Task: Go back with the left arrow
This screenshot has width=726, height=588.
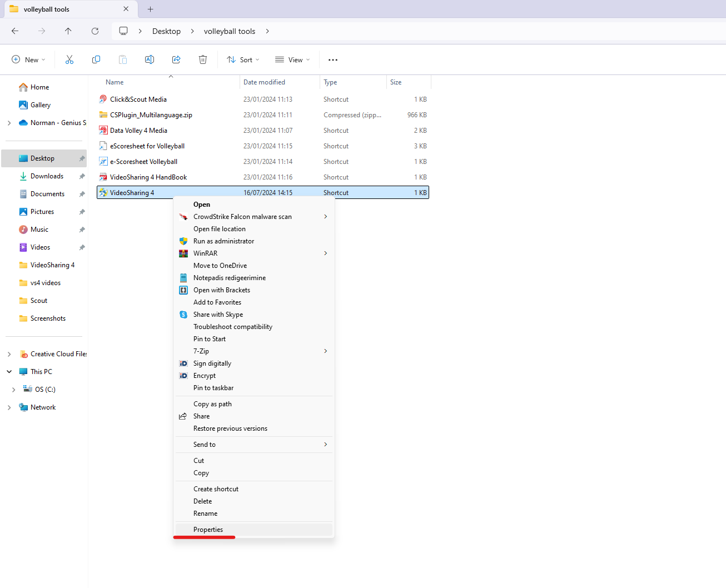Action: (x=15, y=31)
